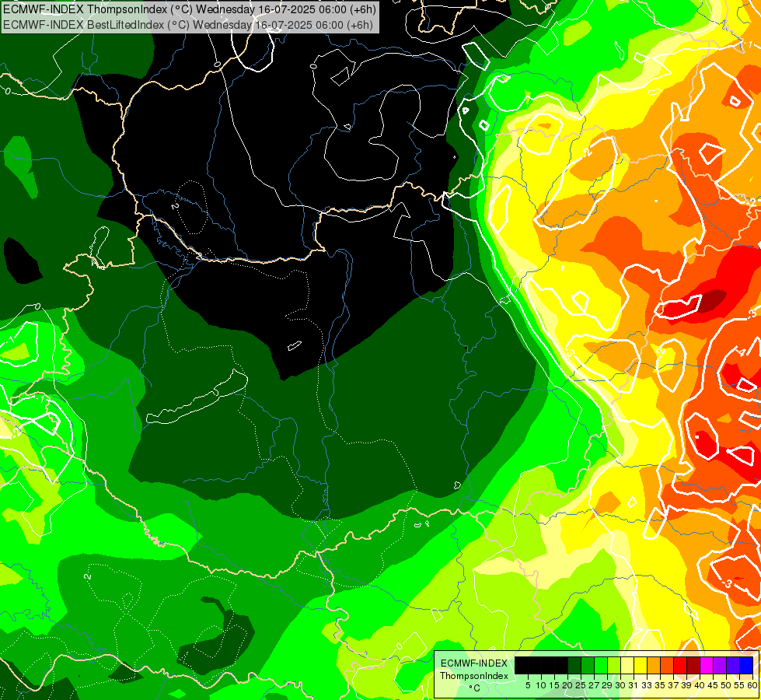Select the blue 55–60 legend swatch
The height and width of the screenshot is (700, 761).
(746, 665)
